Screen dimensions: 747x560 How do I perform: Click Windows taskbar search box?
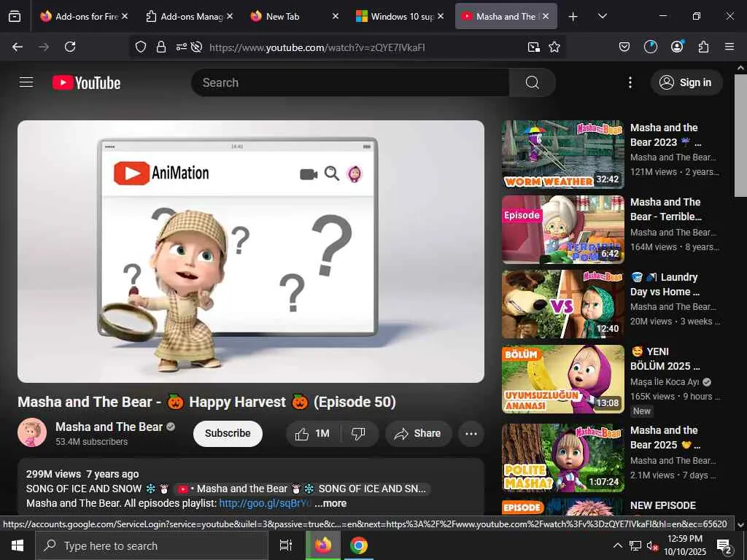coord(152,545)
